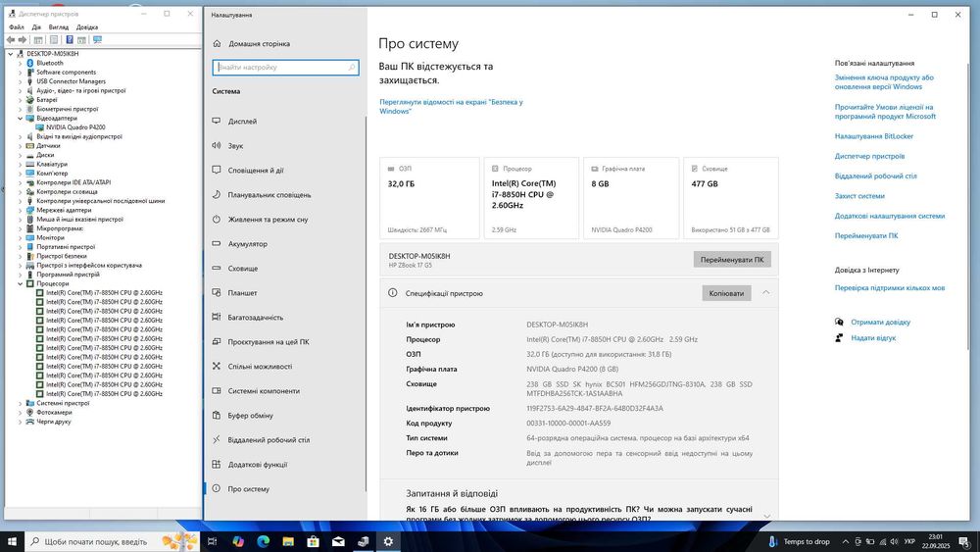Screen dimensions: 980x552
Task: Expand the Bluetooth node in Device Manager
Action: pos(20,63)
